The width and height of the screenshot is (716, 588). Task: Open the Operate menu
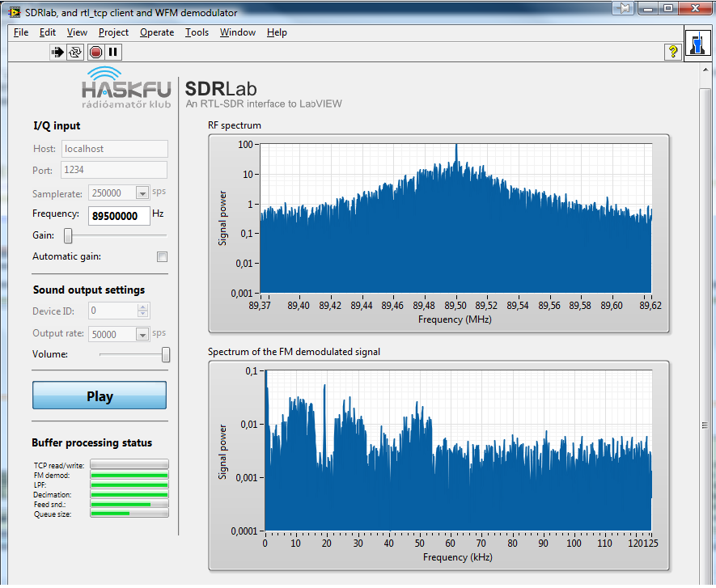click(x=156, y=32)
